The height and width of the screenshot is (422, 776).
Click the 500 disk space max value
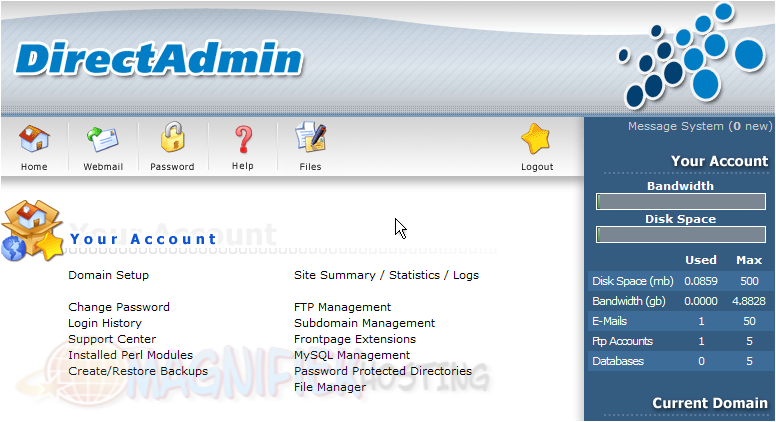749,281
